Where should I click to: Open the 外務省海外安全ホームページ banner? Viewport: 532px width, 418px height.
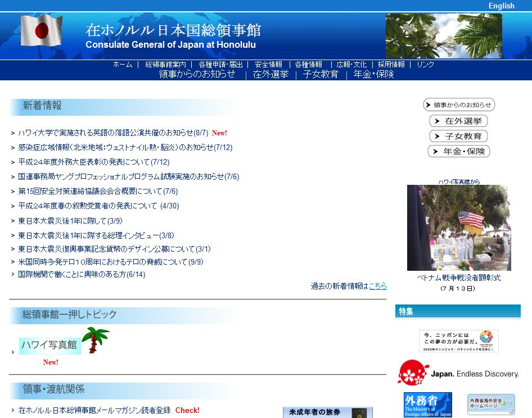click(491, 405)
